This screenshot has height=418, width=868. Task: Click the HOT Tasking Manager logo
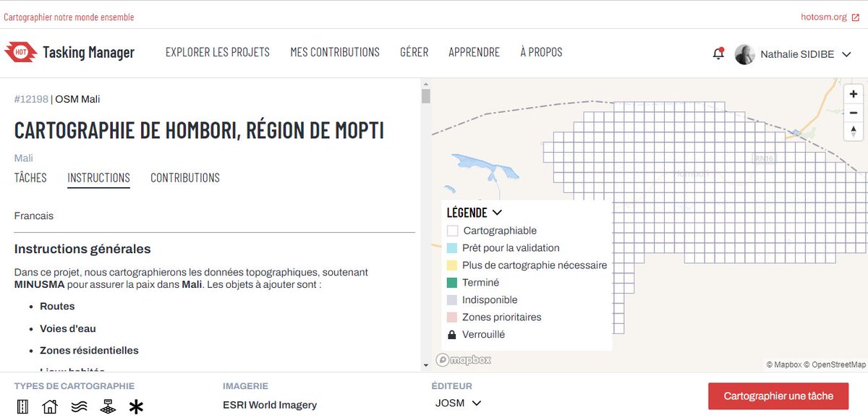[69, 52]
